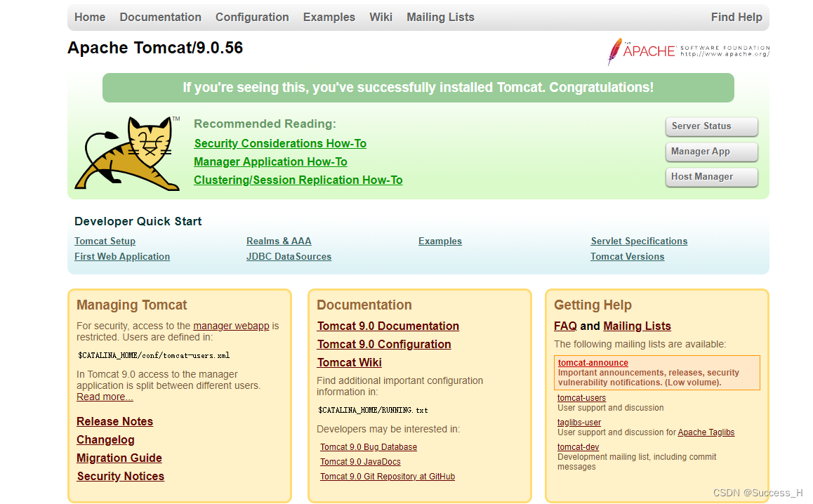The width and height of the screenshot is (813, 504).
Task: Open the JDBC DataSources link
Action: (x=289, y=257)
